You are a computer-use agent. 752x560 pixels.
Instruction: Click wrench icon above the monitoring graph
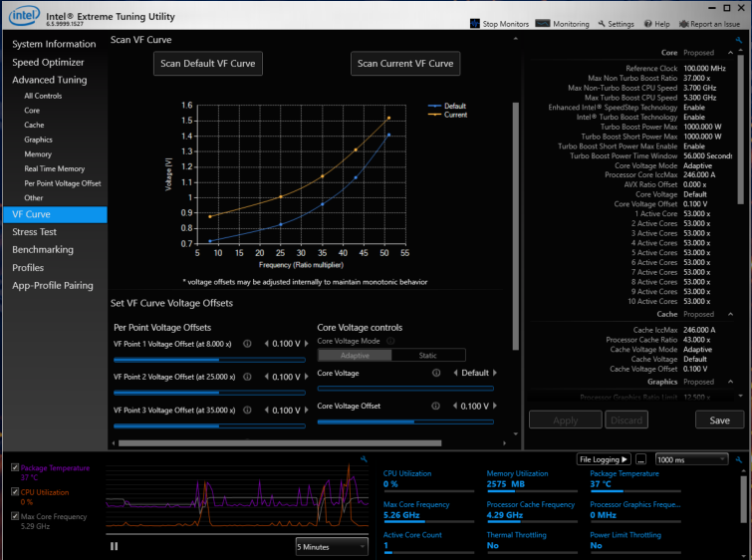pyautogui.click(x=365, y=459)
